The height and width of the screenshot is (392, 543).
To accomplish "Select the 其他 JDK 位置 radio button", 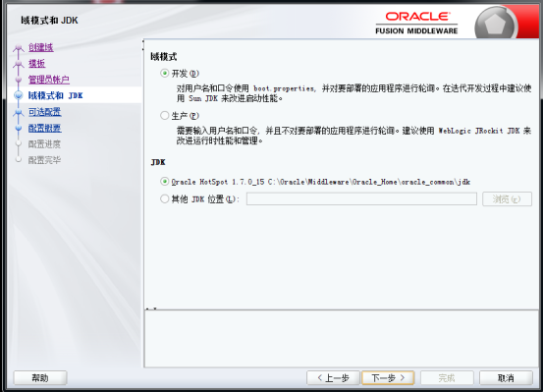I will tap(165, 198).
